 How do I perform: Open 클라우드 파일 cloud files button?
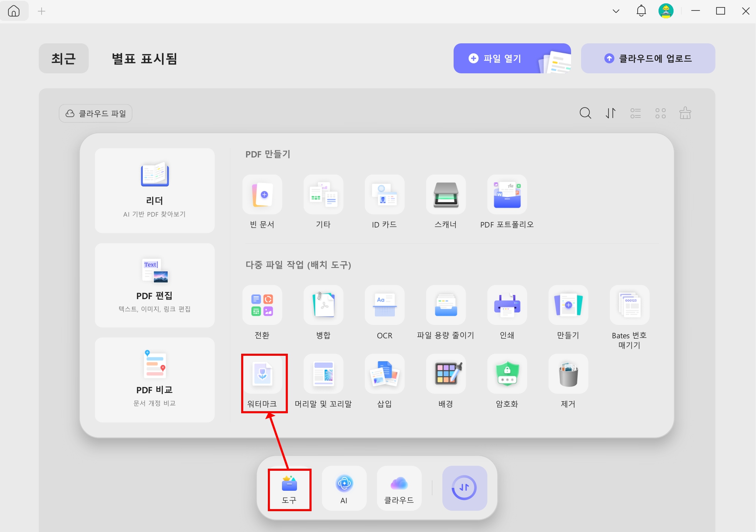pos(95,113)
